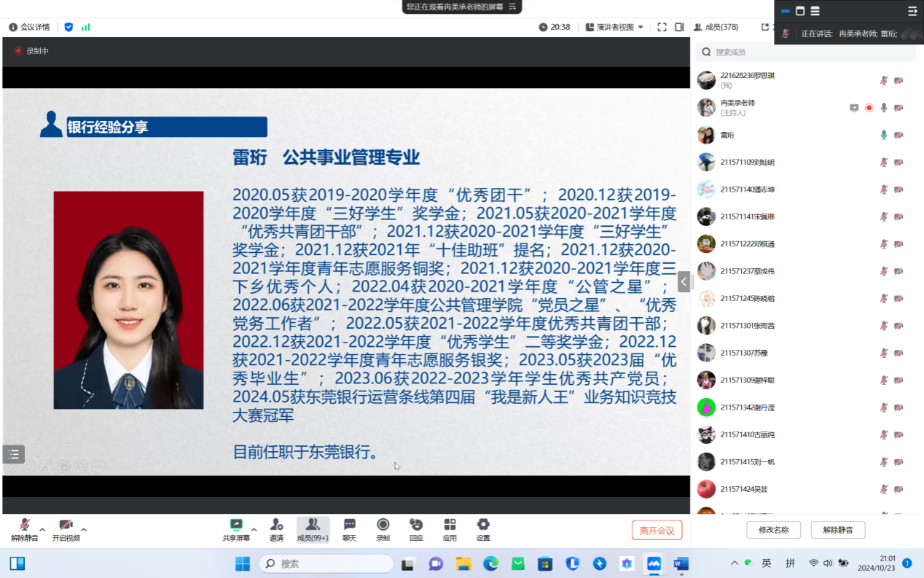
Task: Expand audio options arrow beside 解除静音
Action: pyautogui.click(x=42, y=529)
